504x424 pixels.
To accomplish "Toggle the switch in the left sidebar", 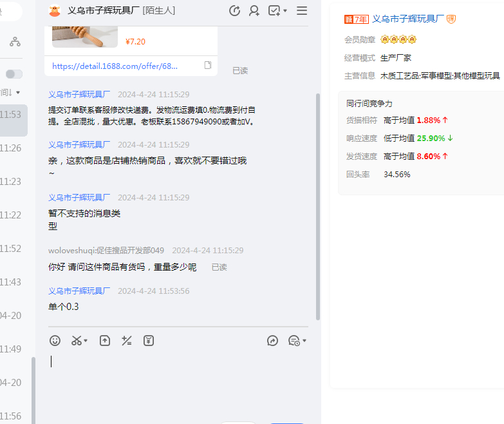I will pyautogui.click(x=14, y=74).
